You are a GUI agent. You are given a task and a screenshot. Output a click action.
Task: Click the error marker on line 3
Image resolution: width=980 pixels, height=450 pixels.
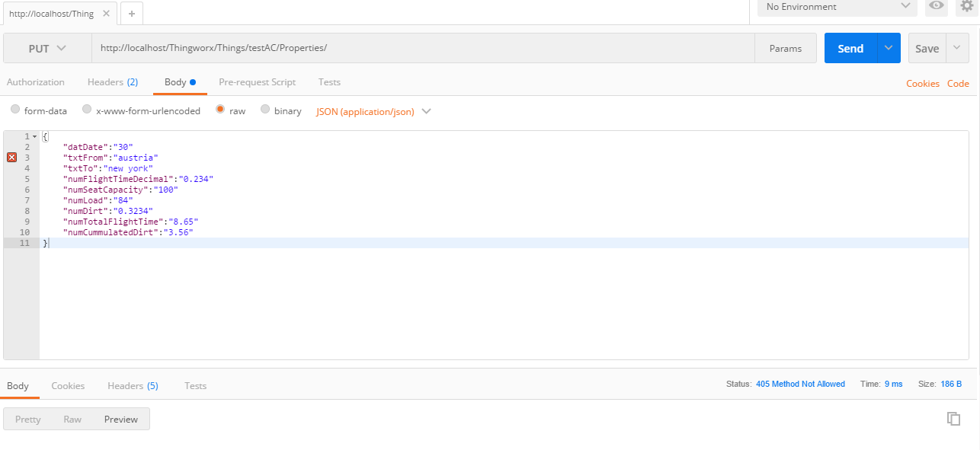11,157
